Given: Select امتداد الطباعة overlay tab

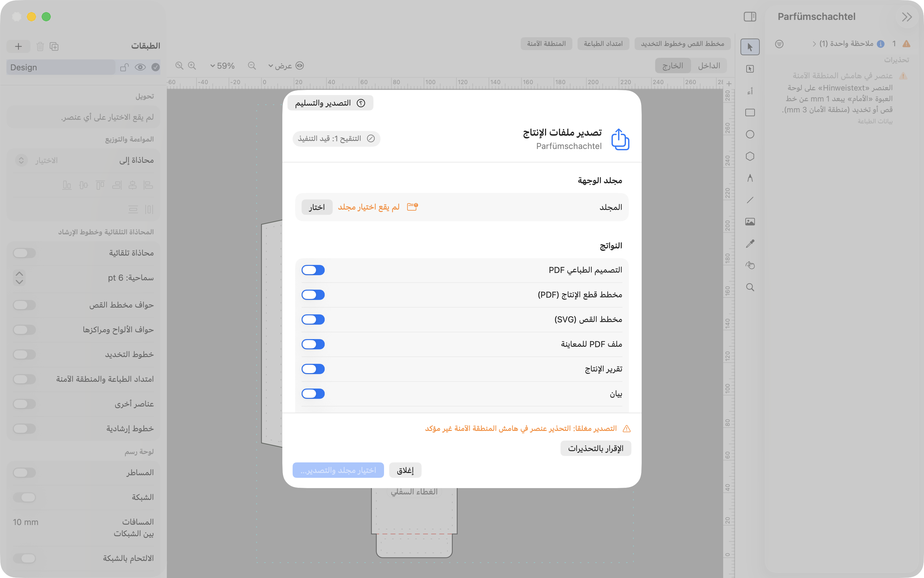Looking at the screenshot, I should pos(603,44).
